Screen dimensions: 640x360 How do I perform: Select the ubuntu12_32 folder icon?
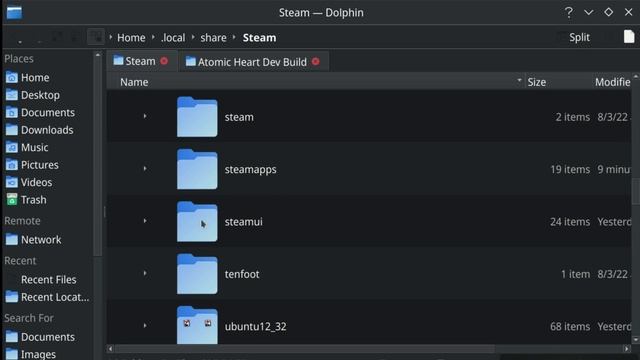pyautogui.click(x=197, y=325)
